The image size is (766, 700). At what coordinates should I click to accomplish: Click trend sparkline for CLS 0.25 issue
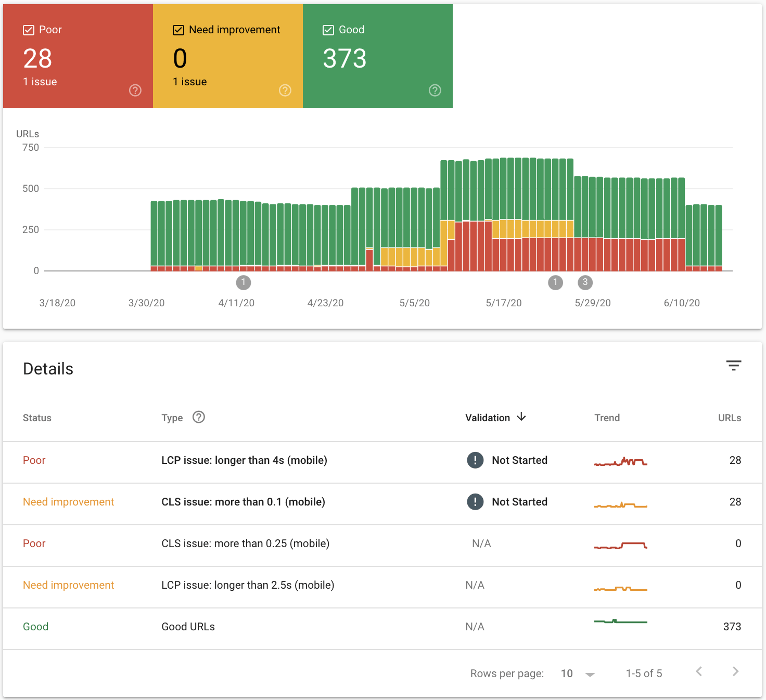pyautogui.click(x=621, y=546)
